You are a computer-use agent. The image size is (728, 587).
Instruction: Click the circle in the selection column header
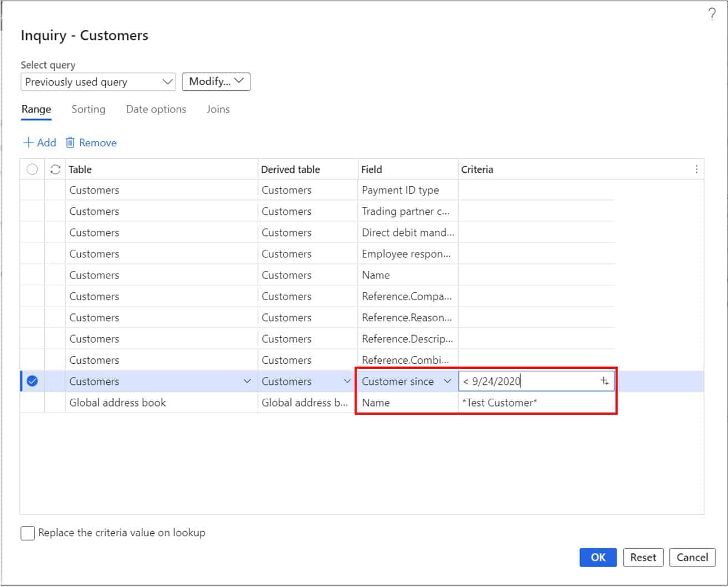[x=32, y=169]
